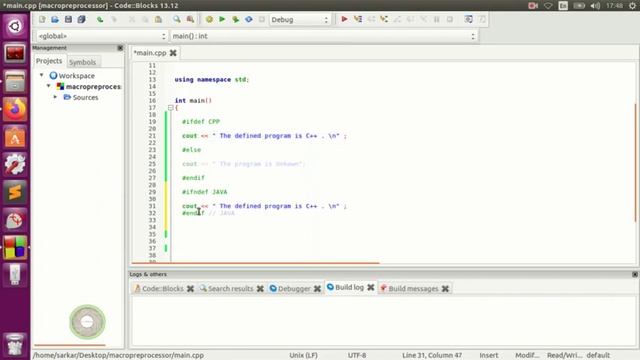Paste from clipboard using the toolbar icon
640x360 pixels.
[158, 19]
